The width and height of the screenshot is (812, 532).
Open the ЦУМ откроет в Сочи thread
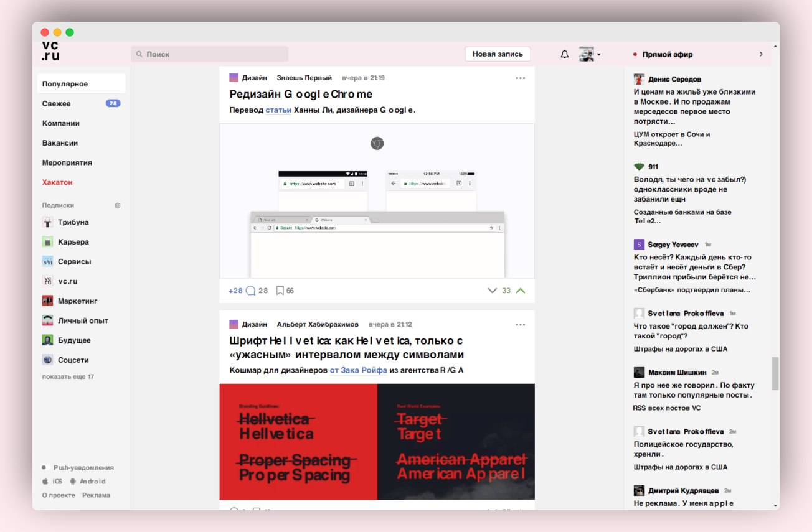point(672,139)
